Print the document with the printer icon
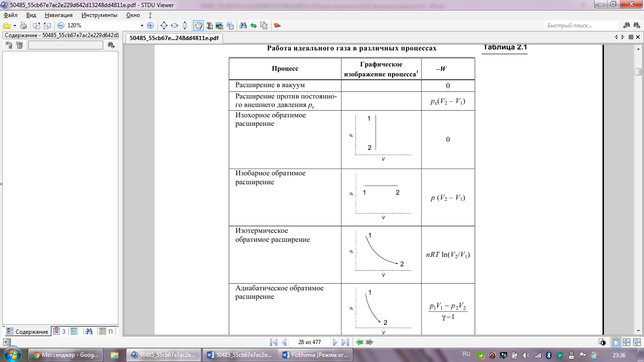644x362 pixels. (24, 25)
